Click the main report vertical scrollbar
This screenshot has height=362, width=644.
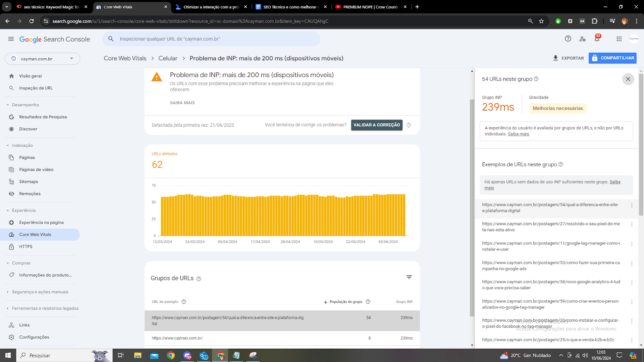(x=472, y=208)
